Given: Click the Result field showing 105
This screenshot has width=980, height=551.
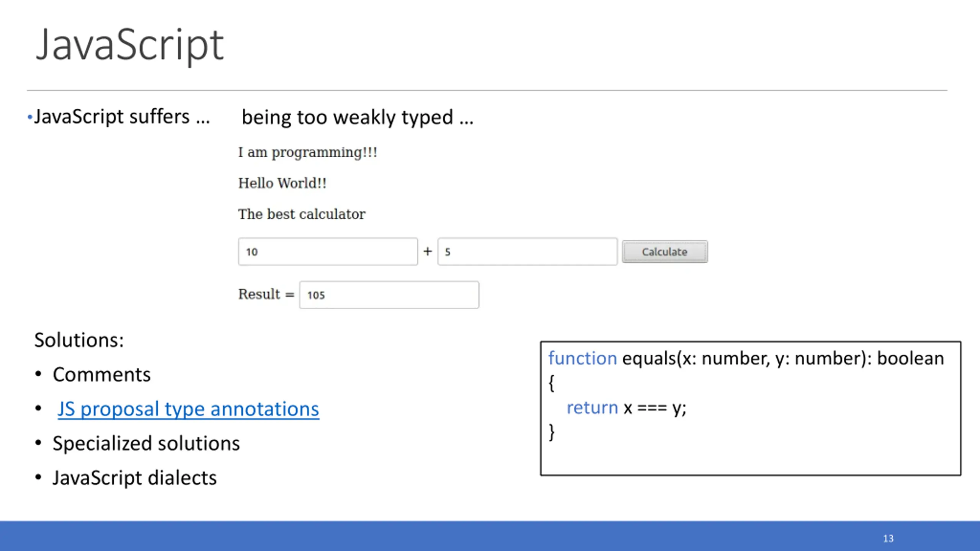Looking at the screenshot, I should click(389, 295).
